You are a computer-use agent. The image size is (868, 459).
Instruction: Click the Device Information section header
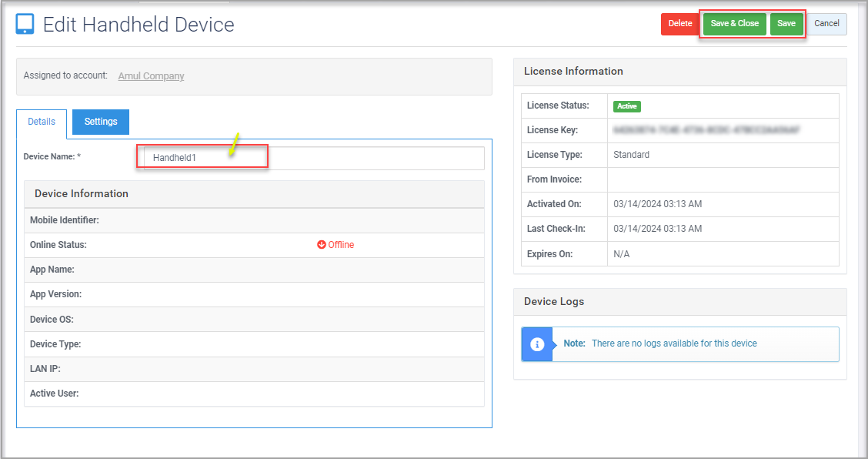tap(254, 194)
